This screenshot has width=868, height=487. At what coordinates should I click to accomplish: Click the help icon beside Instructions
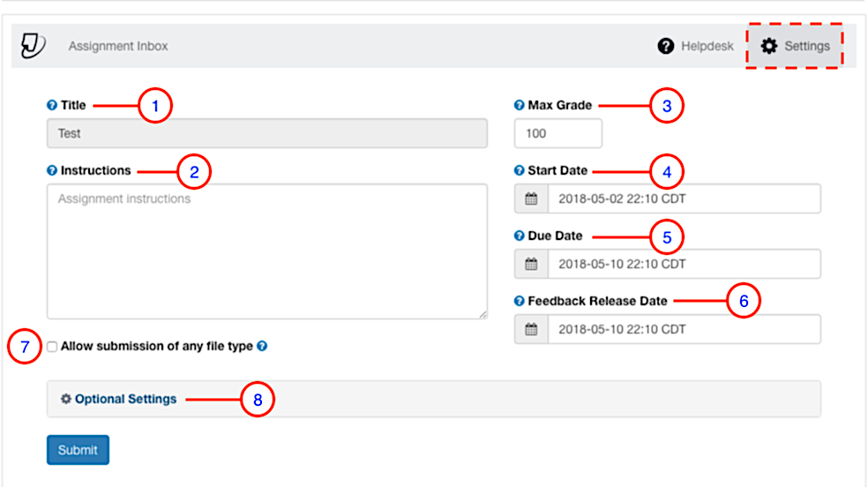tap(52, 171)
